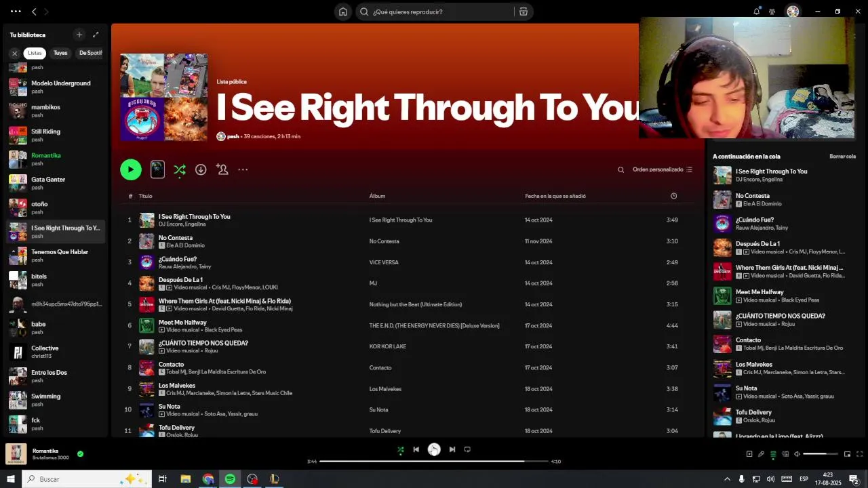Click the playlist owner link pash

pyautogui.click(x=233, y=136)
